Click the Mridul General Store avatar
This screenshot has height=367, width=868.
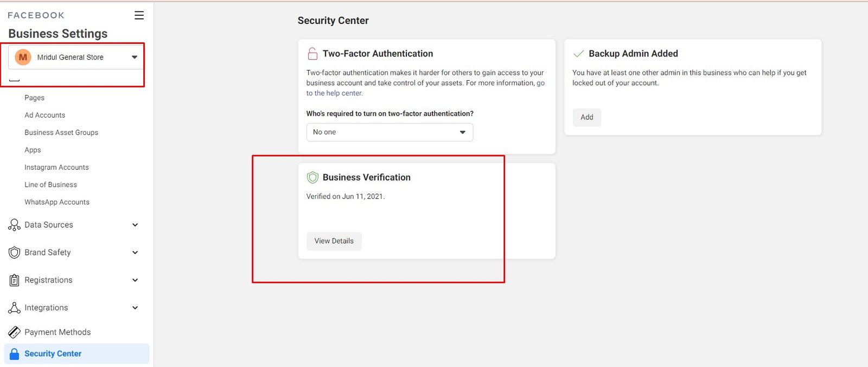click(x=23, y=57)
